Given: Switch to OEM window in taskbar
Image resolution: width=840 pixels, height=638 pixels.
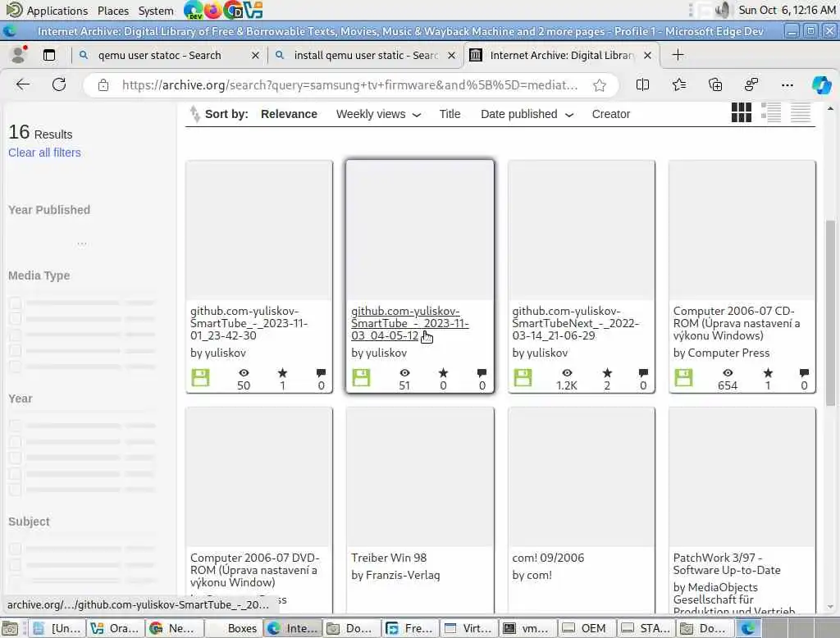Looking at the screenshot, I should click(x=586, y=628).
